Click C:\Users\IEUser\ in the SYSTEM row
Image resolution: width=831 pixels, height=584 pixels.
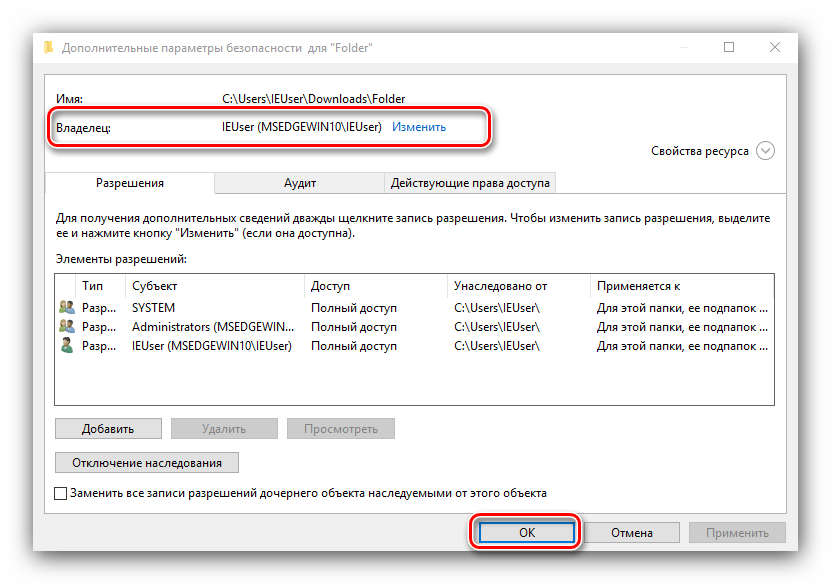[497, 308]
